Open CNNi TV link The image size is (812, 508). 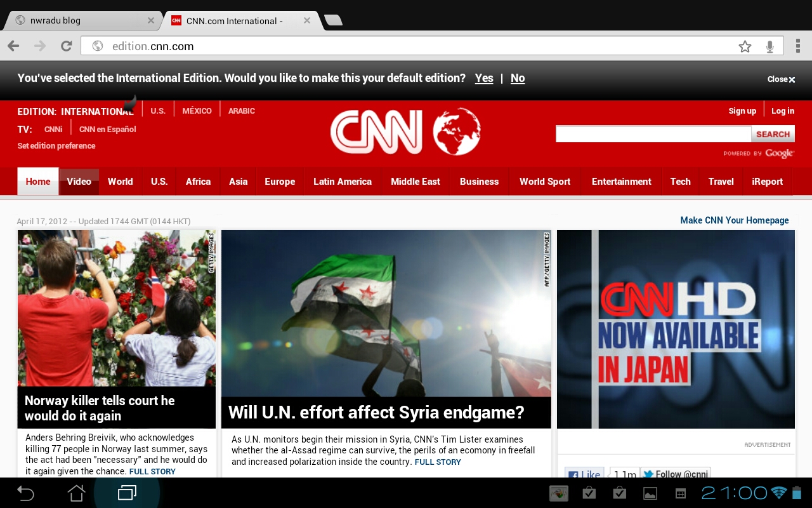pos(53,129)
